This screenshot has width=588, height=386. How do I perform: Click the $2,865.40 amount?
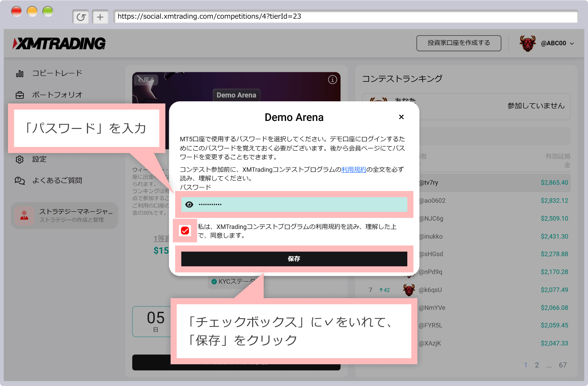554,183
